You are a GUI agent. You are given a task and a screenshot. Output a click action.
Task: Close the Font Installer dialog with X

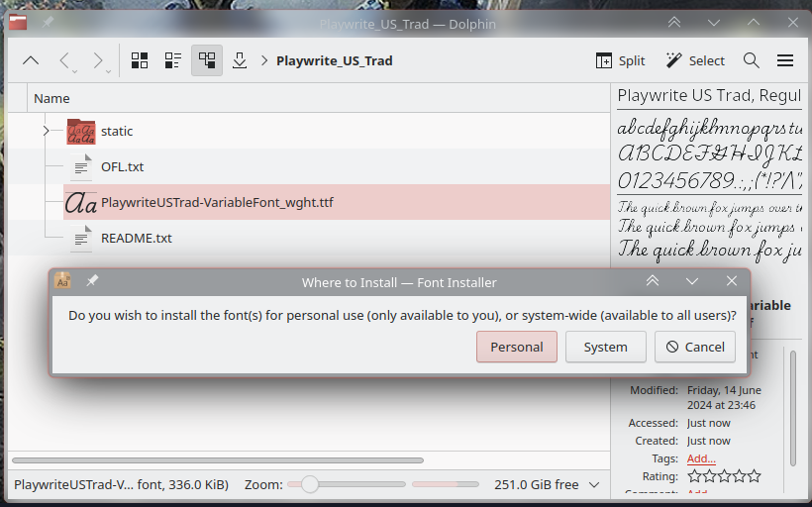click(x=731, y=280)
